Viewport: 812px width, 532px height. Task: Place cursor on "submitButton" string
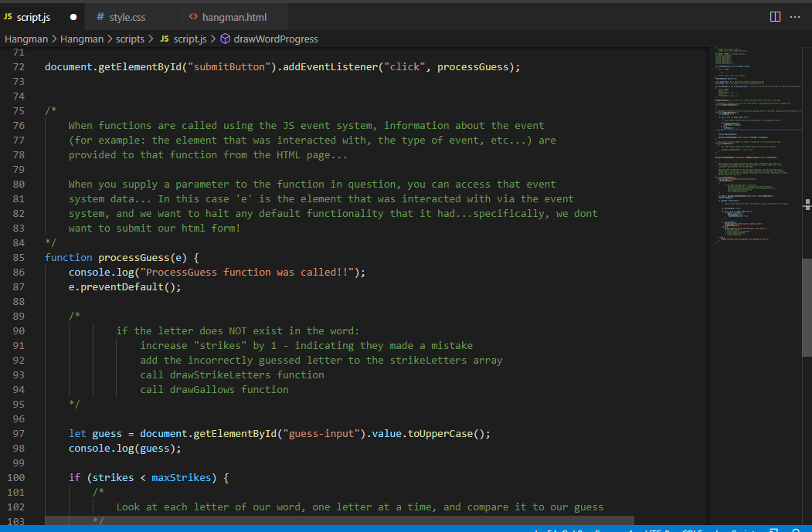tap(229, 67)
